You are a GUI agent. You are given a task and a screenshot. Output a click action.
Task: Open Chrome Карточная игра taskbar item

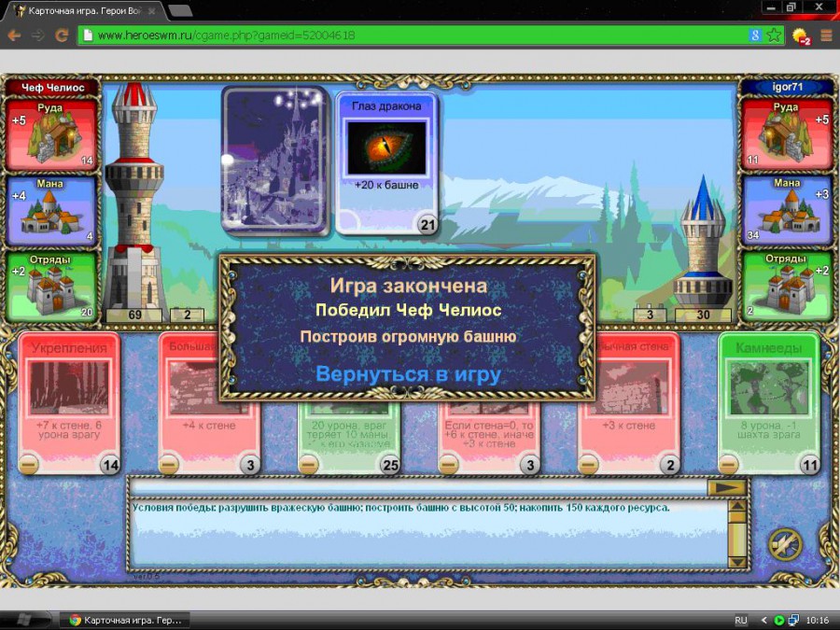(125, 621)
